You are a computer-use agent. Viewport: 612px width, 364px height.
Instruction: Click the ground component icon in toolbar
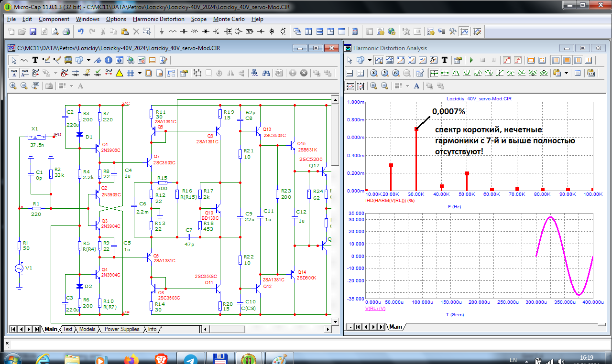pos(162,32)
